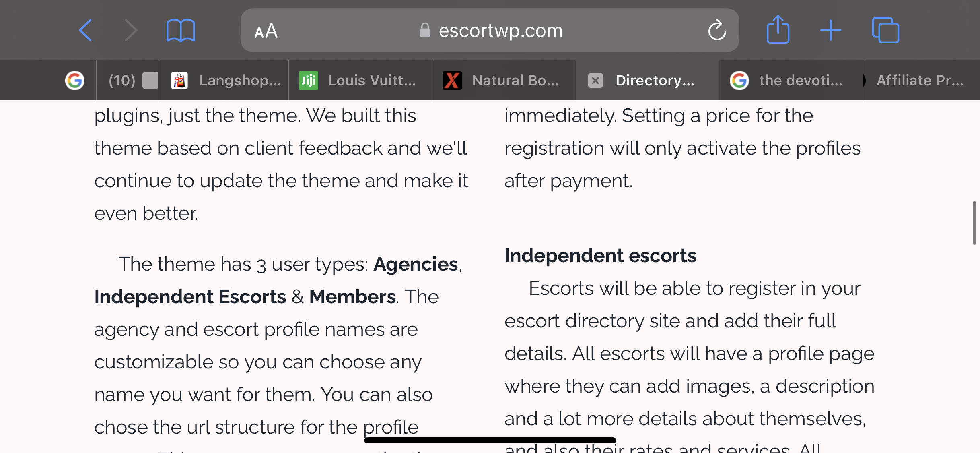The width and height of the screenshot is (980, 453).
Task: Tap the escortwp.com address field
Action: (x=490, y=30)
